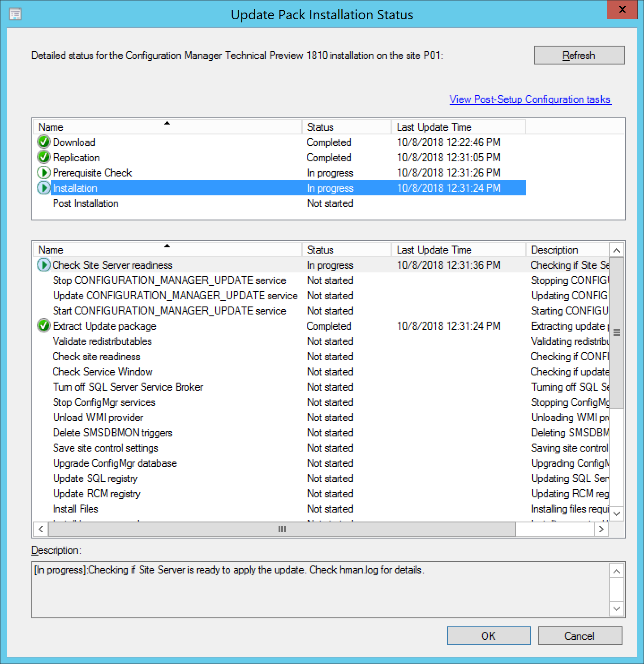Image resolution: width=644 pixels, height=664 pixels.
Task: Click the scroll down arrow of the task list
Action: tap(617, 513)
